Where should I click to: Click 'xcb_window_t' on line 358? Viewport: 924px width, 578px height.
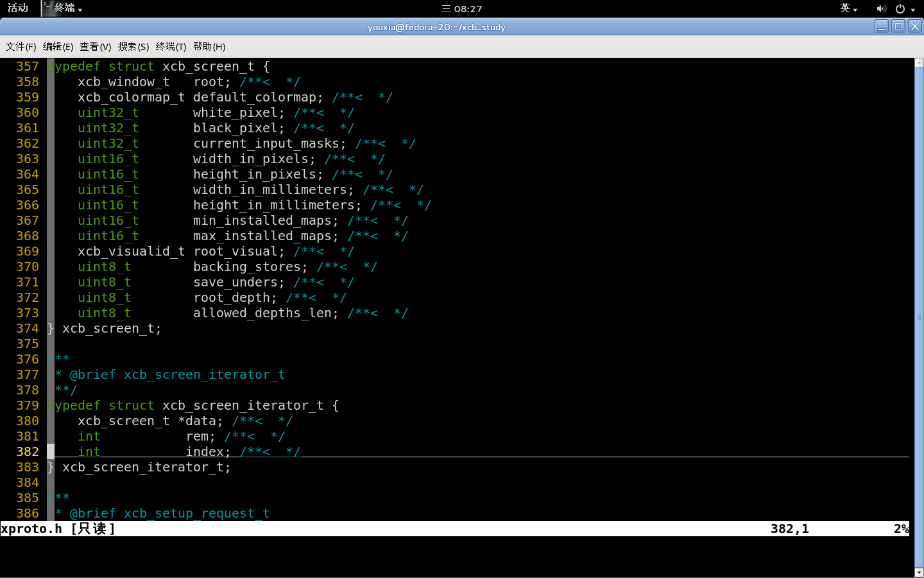click(x=124, y=82)
